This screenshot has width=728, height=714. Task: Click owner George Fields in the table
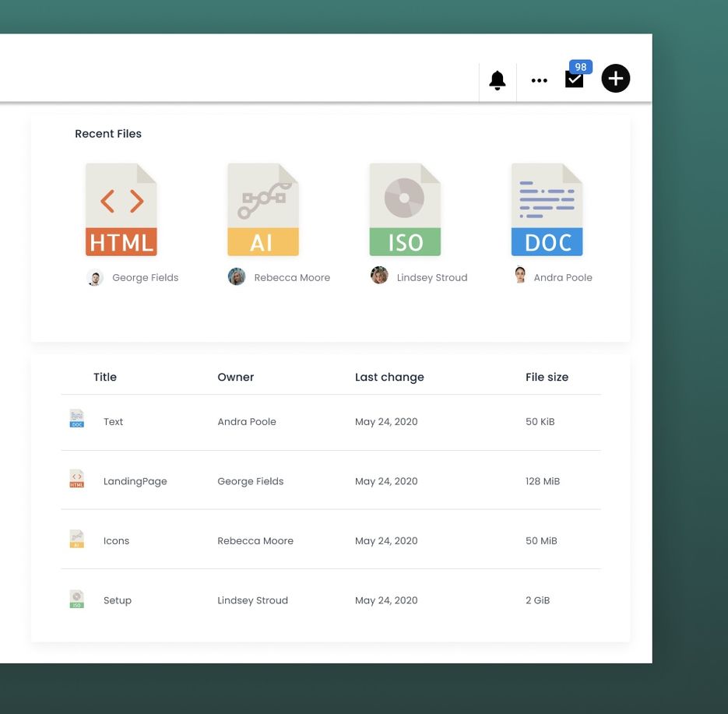click(250, 481)
